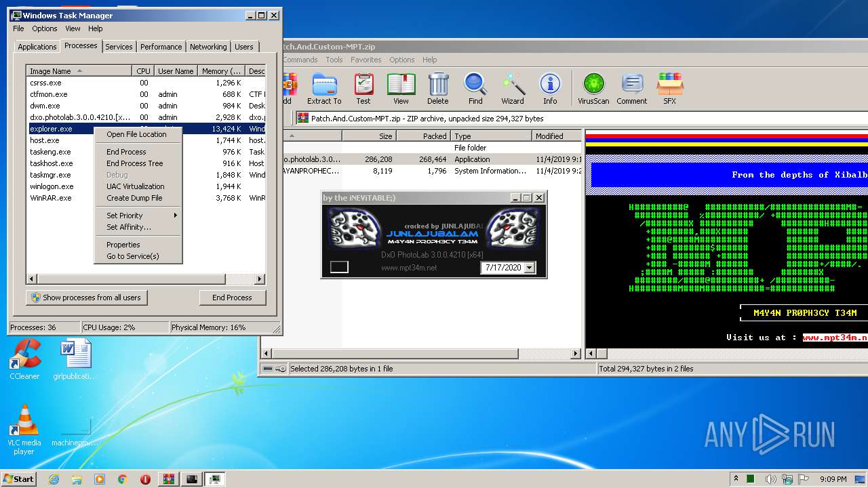Click the Delete trash icon in WinRAR
The width and height of the screenshot is (868, 488).
(437, 88)
